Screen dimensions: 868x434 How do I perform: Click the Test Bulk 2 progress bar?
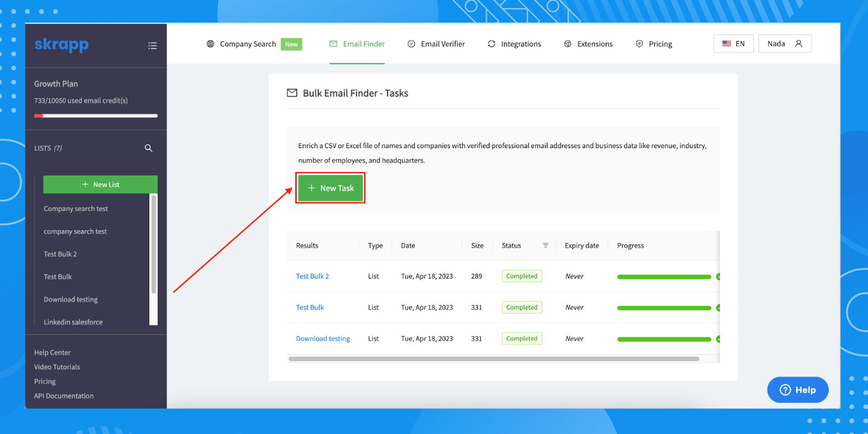664,277
